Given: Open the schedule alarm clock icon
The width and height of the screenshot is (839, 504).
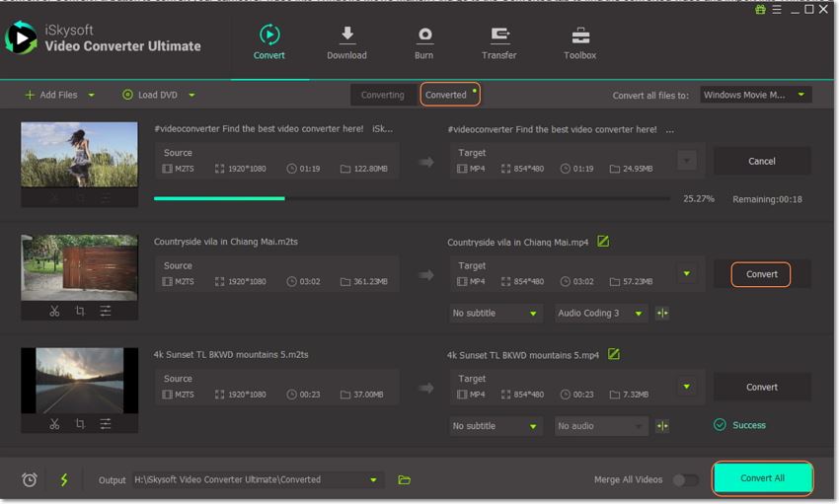Looking at the screenshot, I should [x=30, y=479].
